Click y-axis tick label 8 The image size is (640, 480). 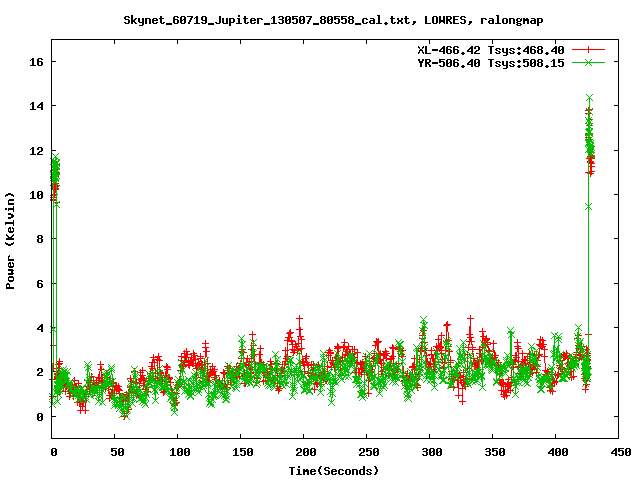40,239
